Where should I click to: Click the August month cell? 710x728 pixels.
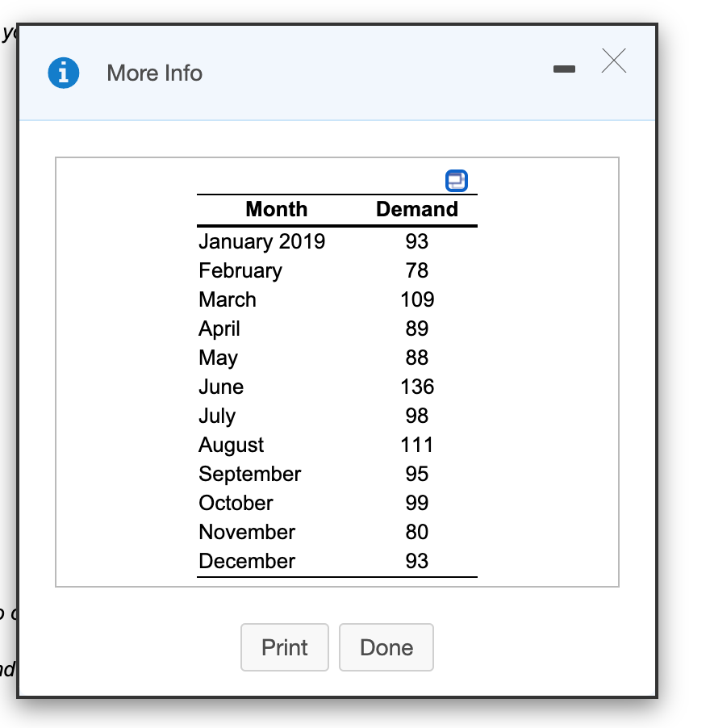[231, 446]
